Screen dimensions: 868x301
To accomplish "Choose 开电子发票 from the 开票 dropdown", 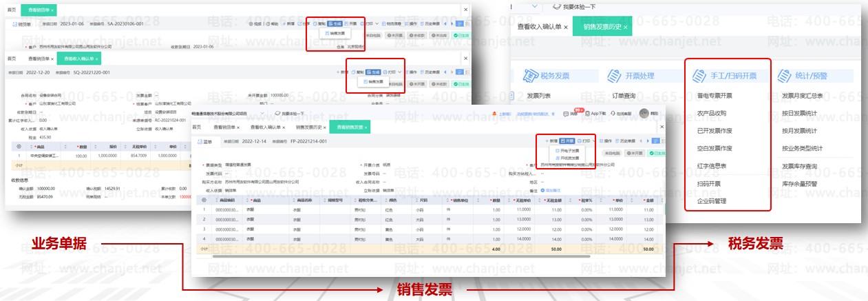I will point(568,149).
